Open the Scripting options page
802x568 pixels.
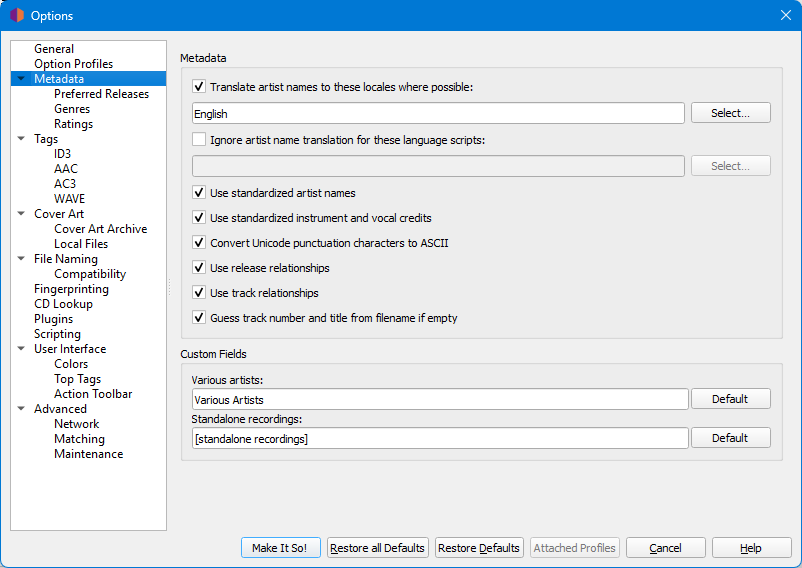coord(57,334)
